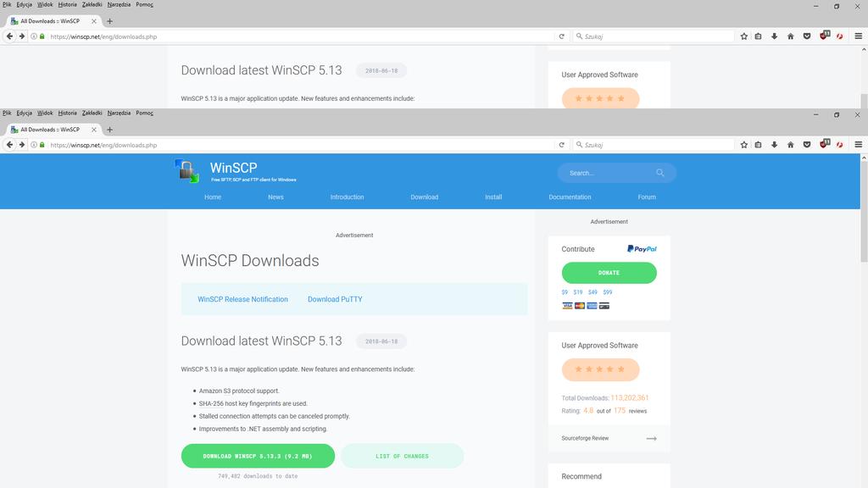Reload the page in the lower browser window
Viewport: 868px width, 488px height.
pyautogui.click(x=561, y=145)
